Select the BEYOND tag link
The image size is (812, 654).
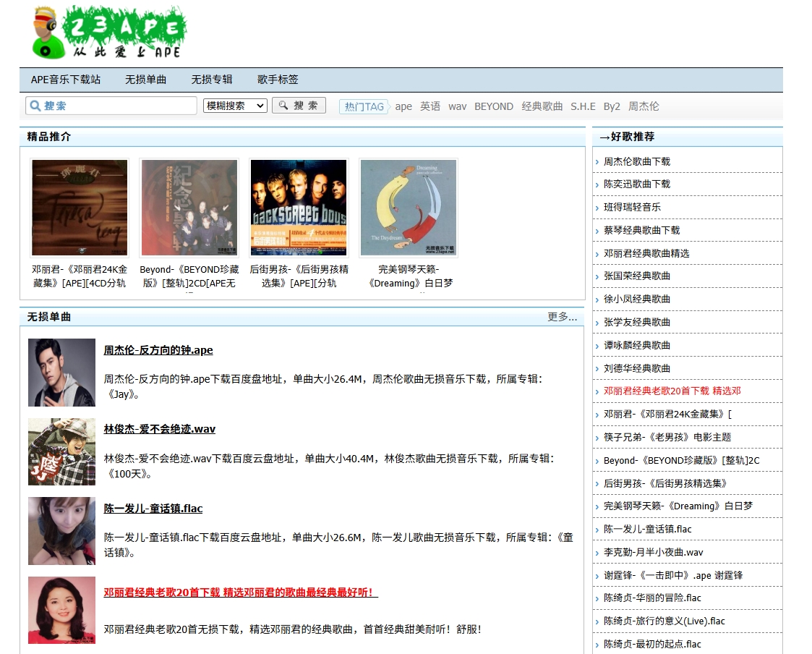[494, 106]
